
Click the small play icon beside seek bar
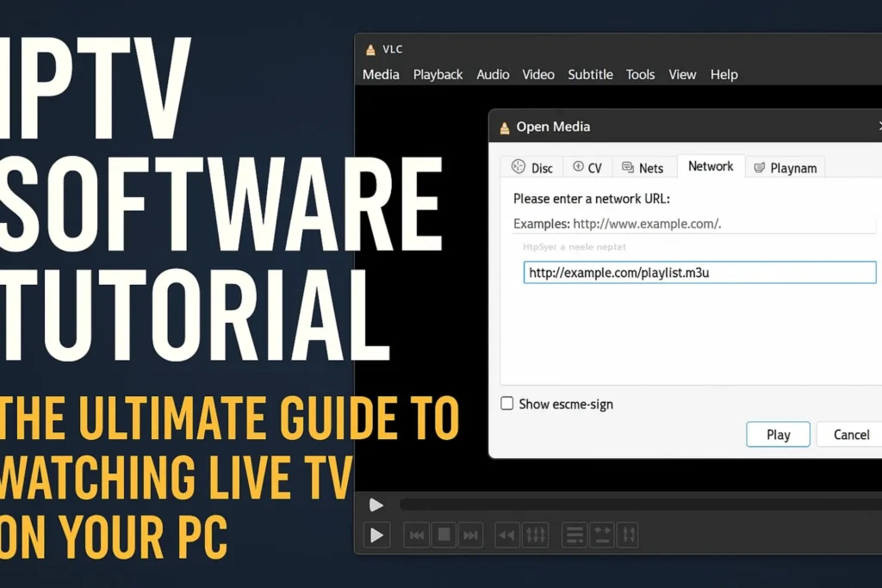pyautogui.click(x=376, y=504)
